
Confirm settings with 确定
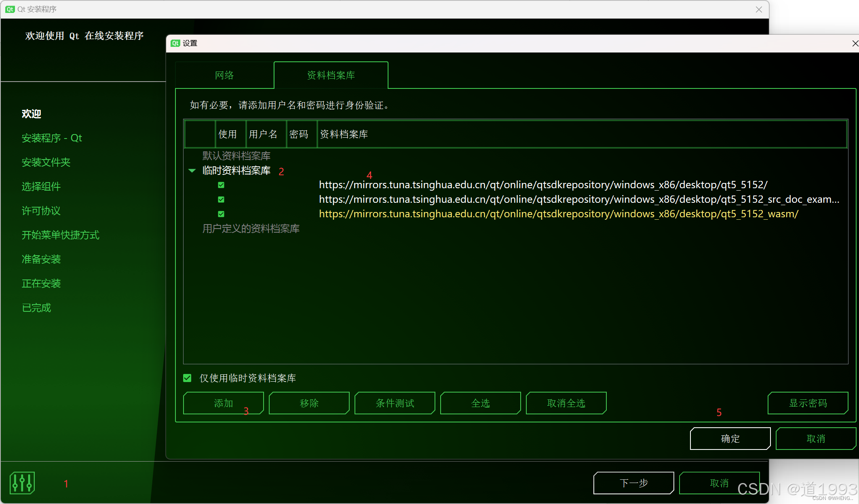pos(730,439)
